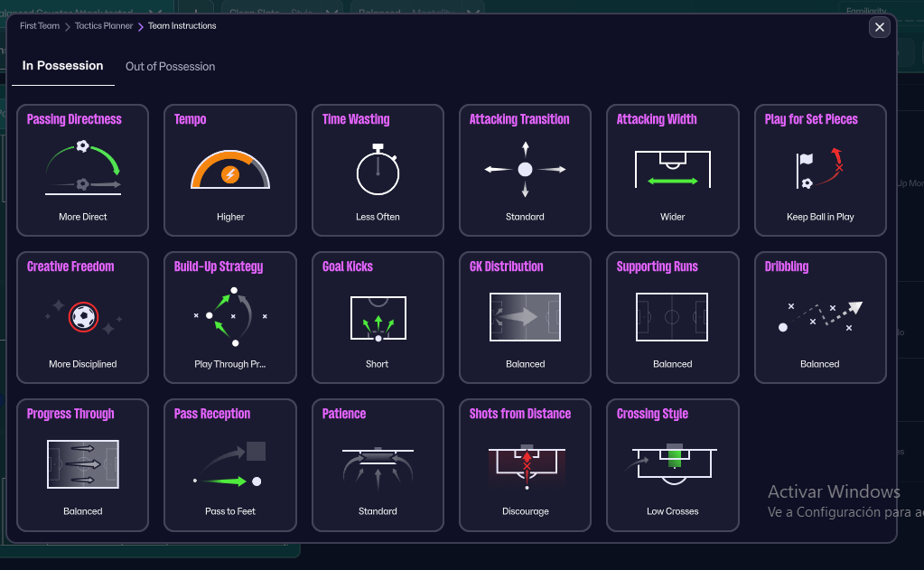Go to Tactics Planner breadcrumb
Viewport: 924px width, 570px height.
tap(104, 26)
